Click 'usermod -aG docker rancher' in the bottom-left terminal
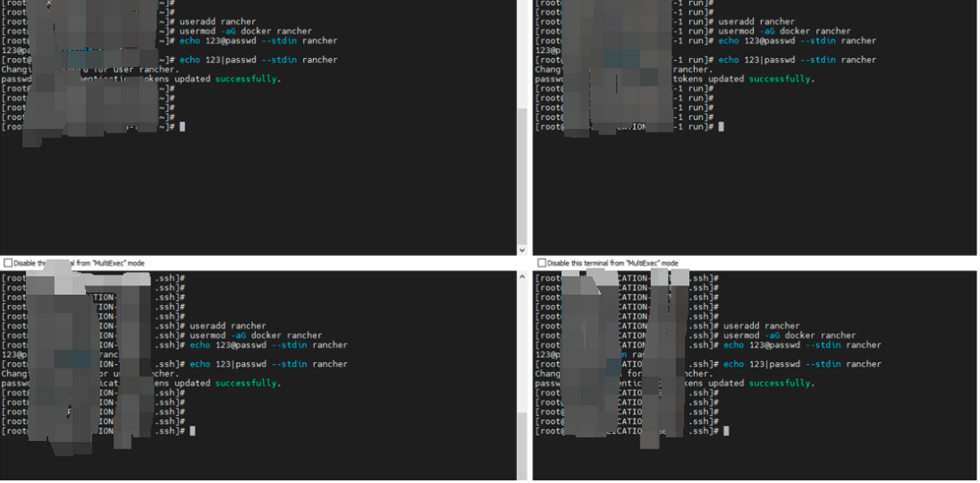Screen dimensions: 980x483 (x=257, y=335)
